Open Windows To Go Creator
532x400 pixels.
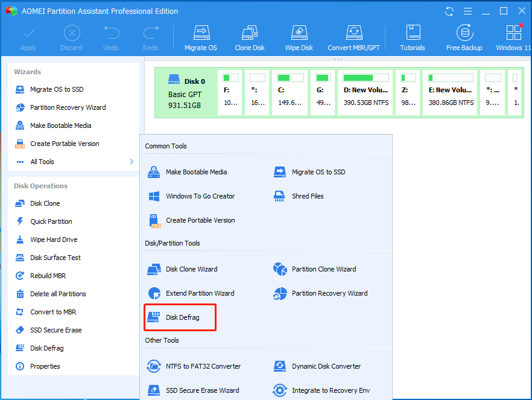pos(200,196)
